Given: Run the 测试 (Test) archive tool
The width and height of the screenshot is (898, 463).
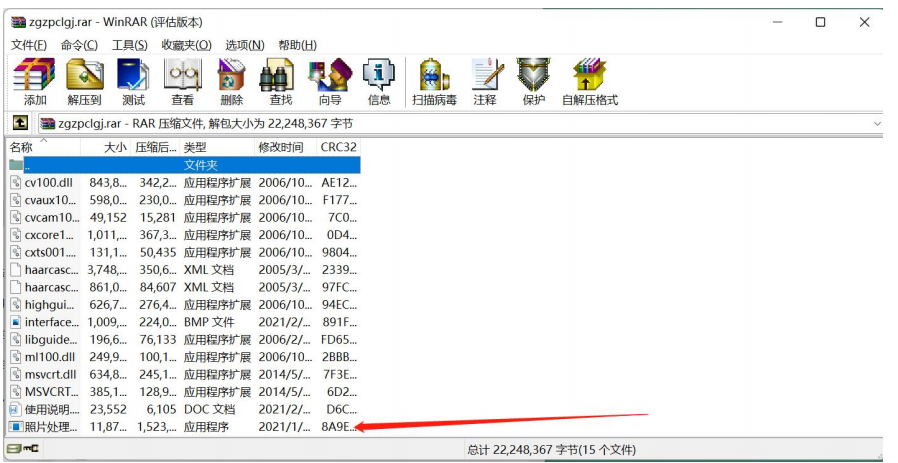Looking at the screenshot, I should point(133,81).
